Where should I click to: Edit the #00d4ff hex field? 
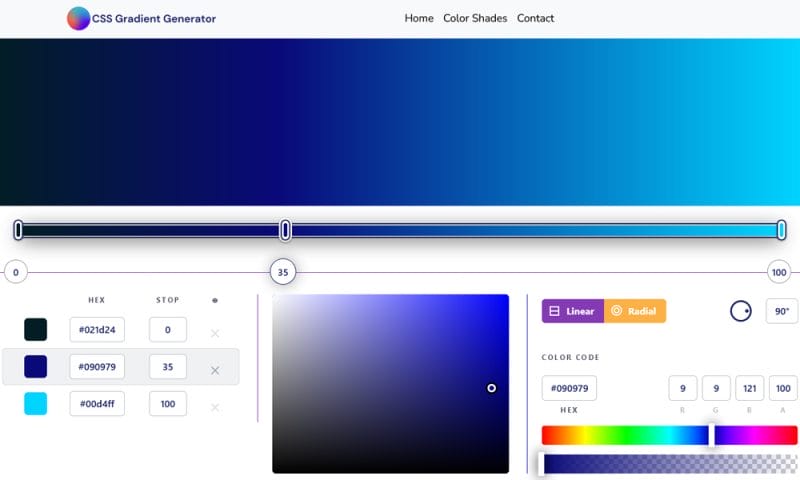(x=97, y=404)
